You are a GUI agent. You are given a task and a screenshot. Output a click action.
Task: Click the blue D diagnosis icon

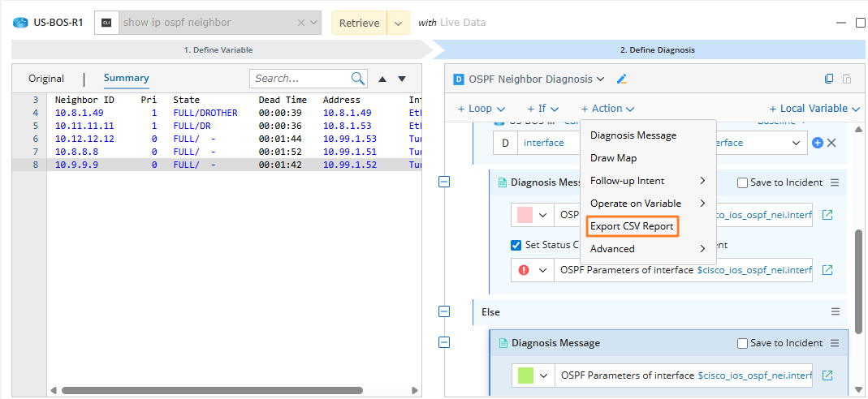pyautogui.click(x=458, y=79)
